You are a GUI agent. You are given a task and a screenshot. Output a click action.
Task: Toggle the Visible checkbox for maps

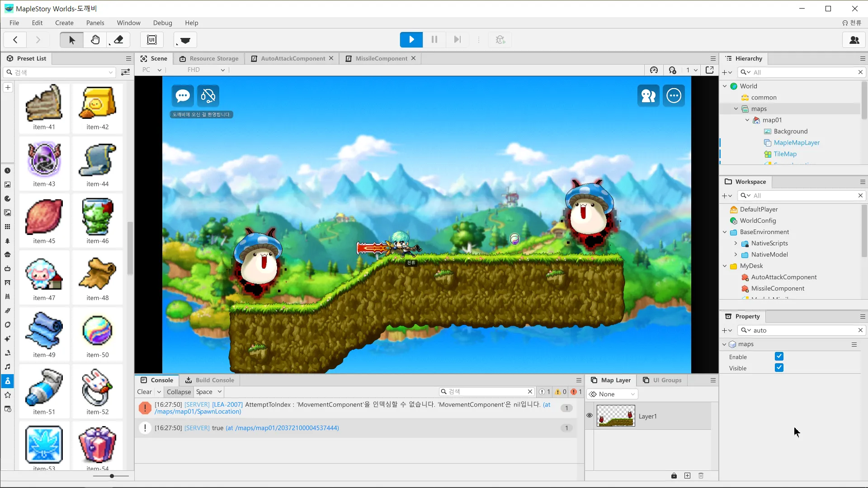coord(779,368)
